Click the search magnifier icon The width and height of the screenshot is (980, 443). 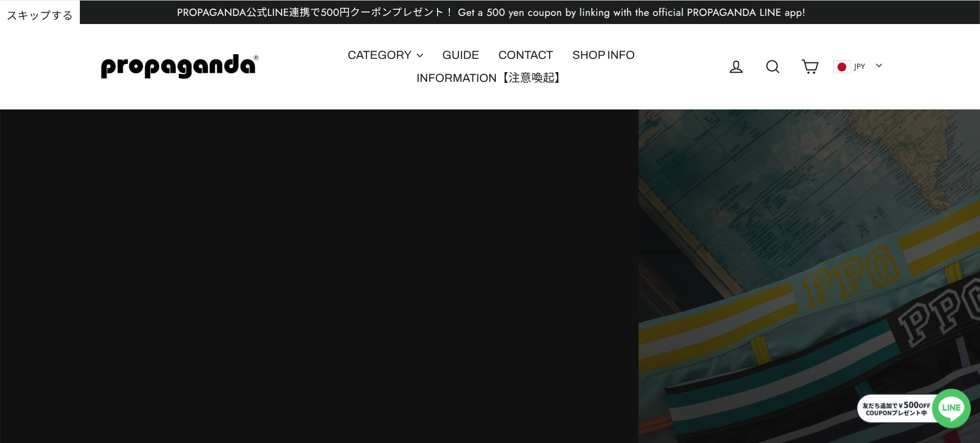[x=773, y=67]
